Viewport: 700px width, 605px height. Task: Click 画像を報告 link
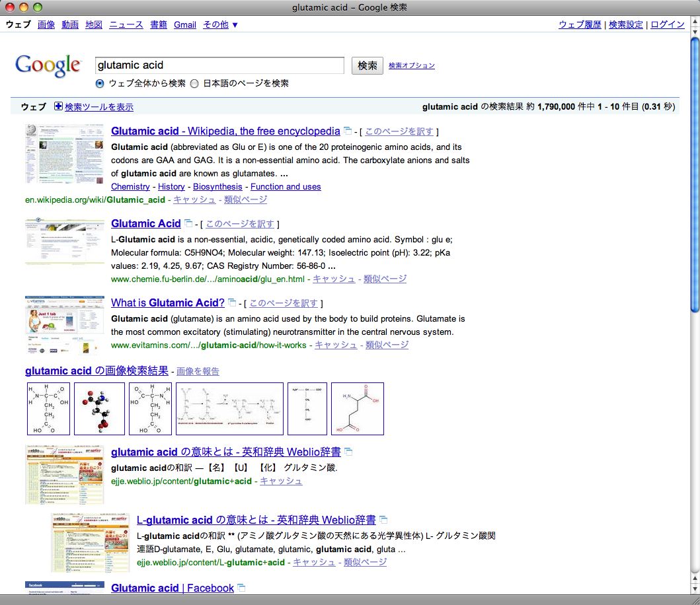[198, 371]
